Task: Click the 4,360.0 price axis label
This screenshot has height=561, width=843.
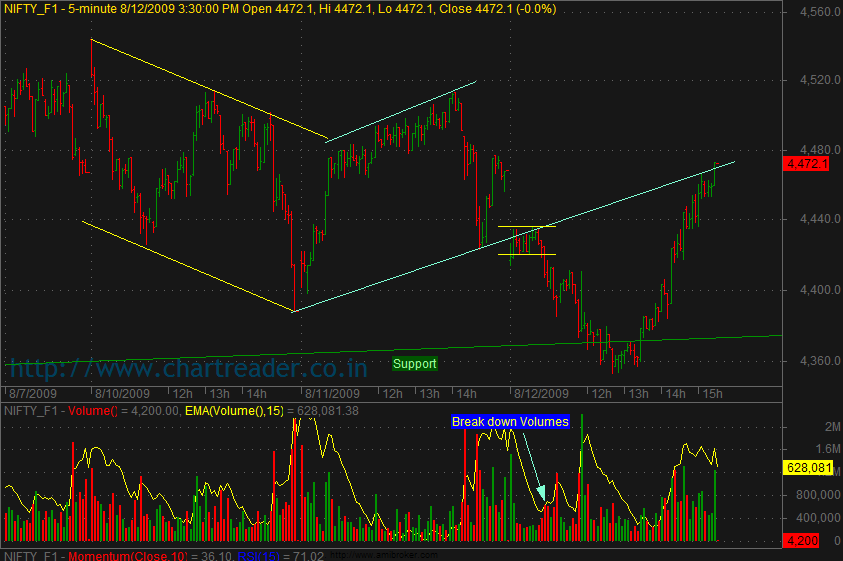Action: tap(808, 360)
